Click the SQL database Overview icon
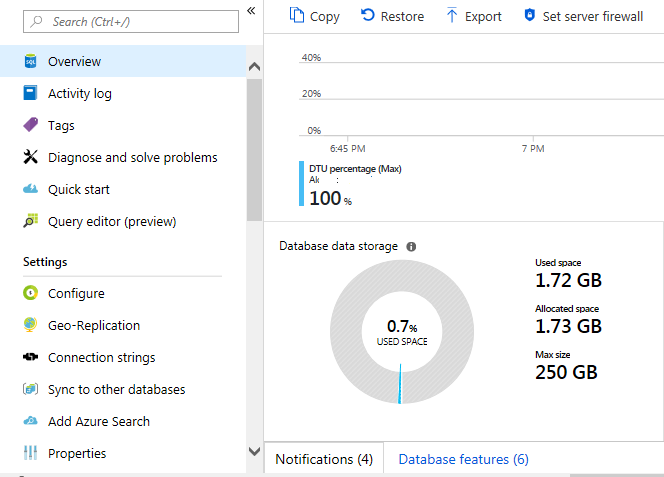 (x=30, y=61)
